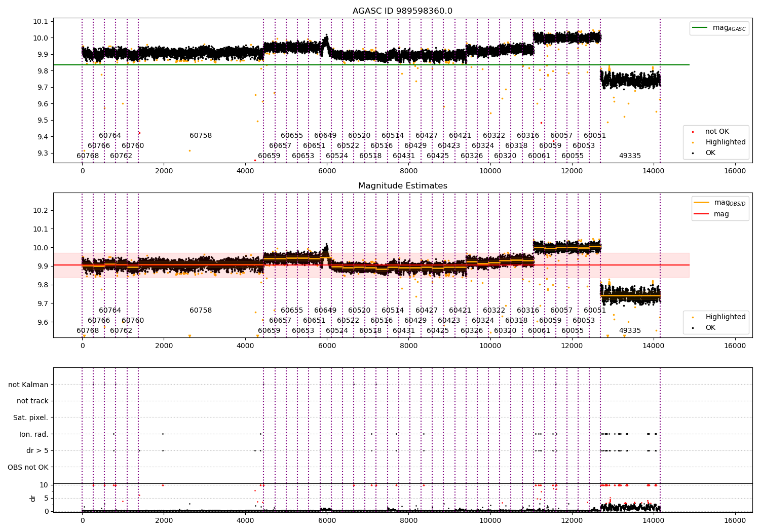Select "Highlighted" legend entry in Magnitude Estimates panel
This screenshot has height=532, width=760.
726,317
